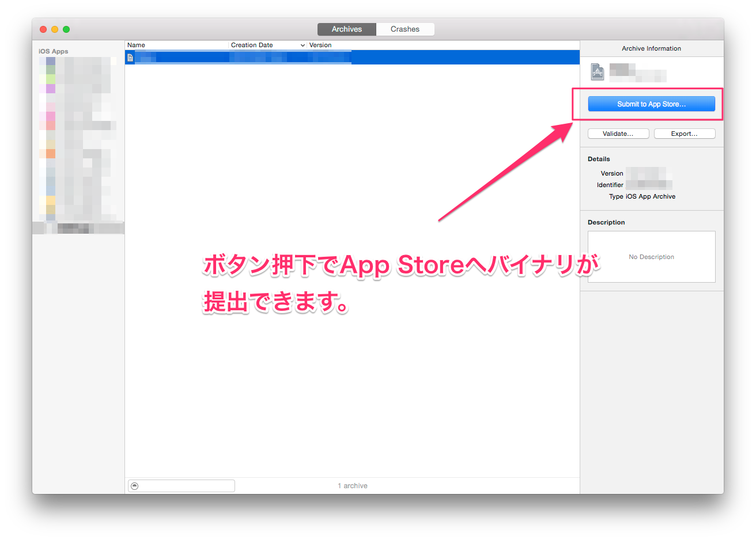Click the Export... button

coord(684,134)
